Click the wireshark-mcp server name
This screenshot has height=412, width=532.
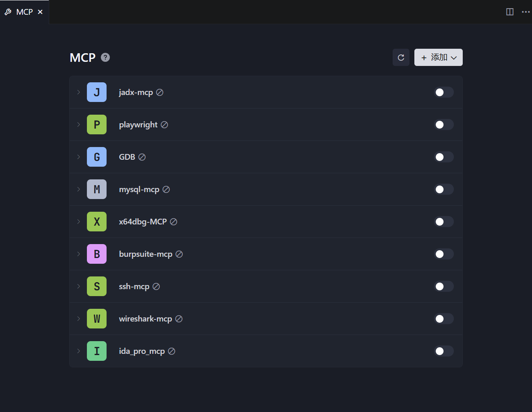146,319
